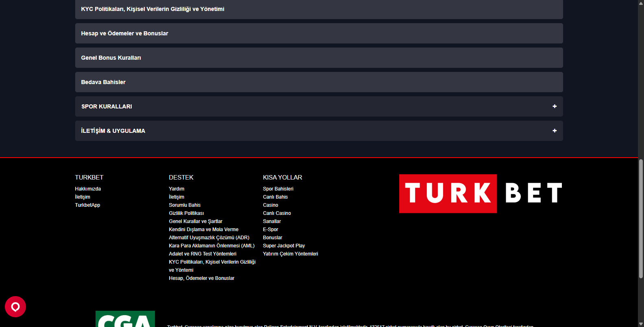Click İletişim link under TURKBET

tap(83, 197)
